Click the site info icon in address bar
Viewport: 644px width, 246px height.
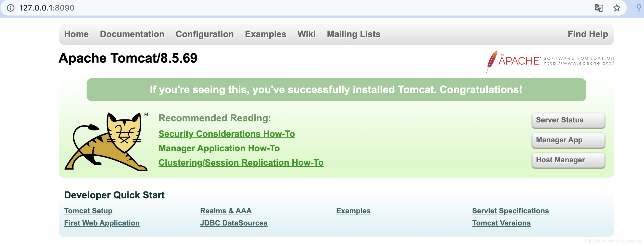click(11, 8)
